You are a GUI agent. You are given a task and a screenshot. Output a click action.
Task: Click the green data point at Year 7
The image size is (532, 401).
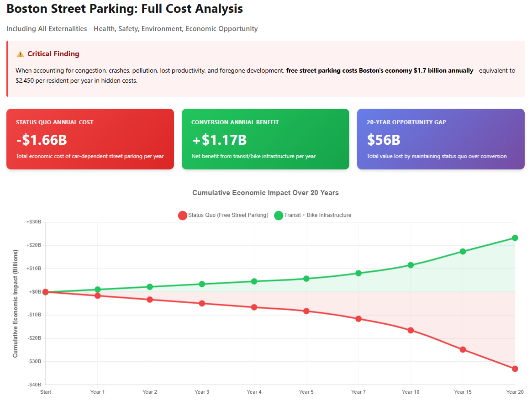358,273
